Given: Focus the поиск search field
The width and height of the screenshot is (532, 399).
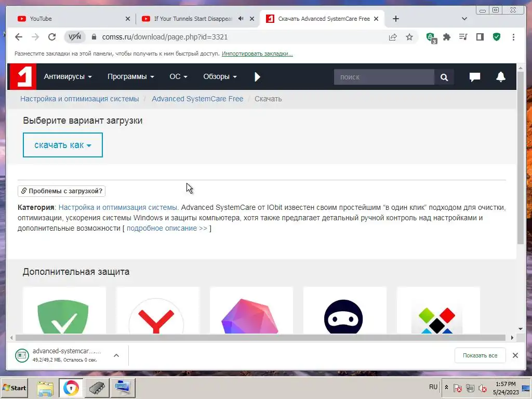Looking at the screenshot, I should coord(384,77).
